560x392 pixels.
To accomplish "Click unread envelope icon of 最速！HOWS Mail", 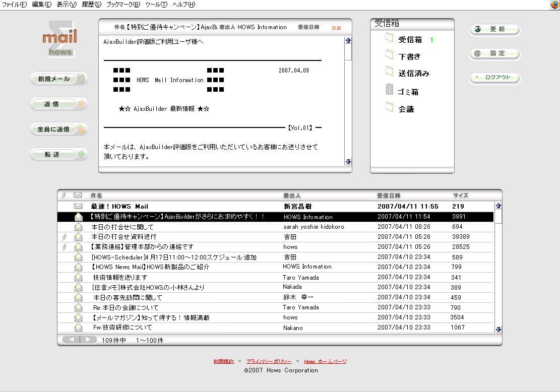I will click(78, 207).
